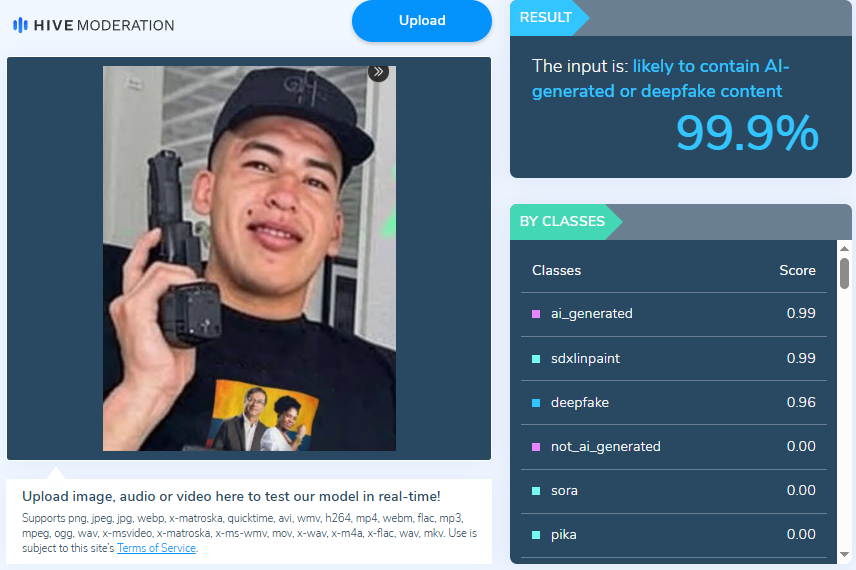Viewport: 856px width, 570px height.
Task: Click the Upload button
Action: coord(422,21)
